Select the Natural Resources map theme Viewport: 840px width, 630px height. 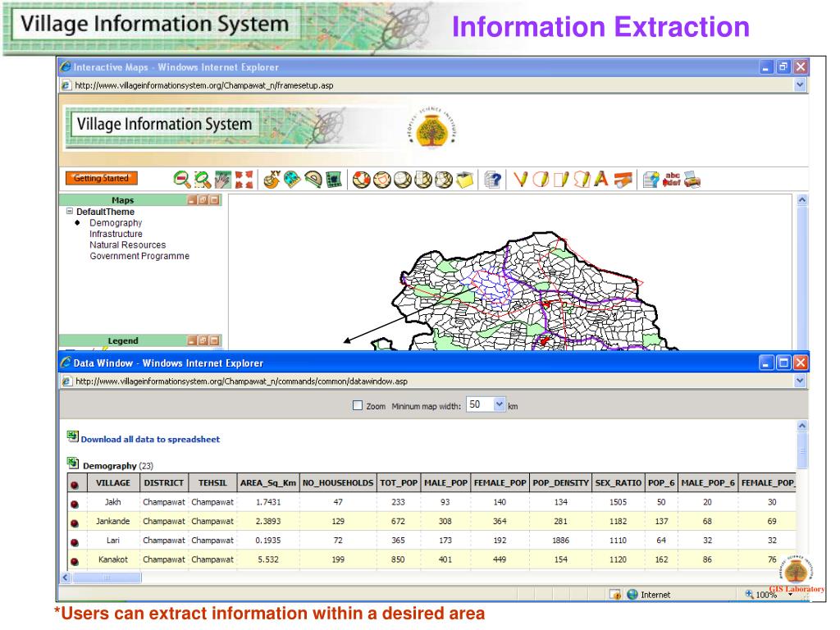coord(127,244)
